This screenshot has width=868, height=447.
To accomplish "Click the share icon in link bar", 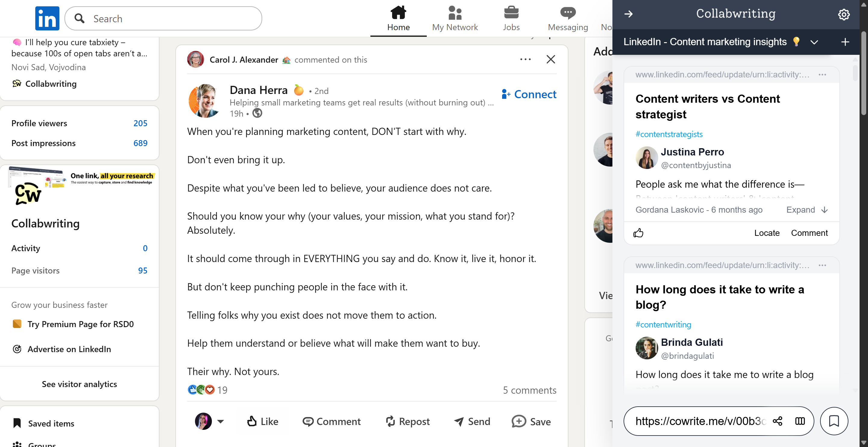I will [777, 421].
